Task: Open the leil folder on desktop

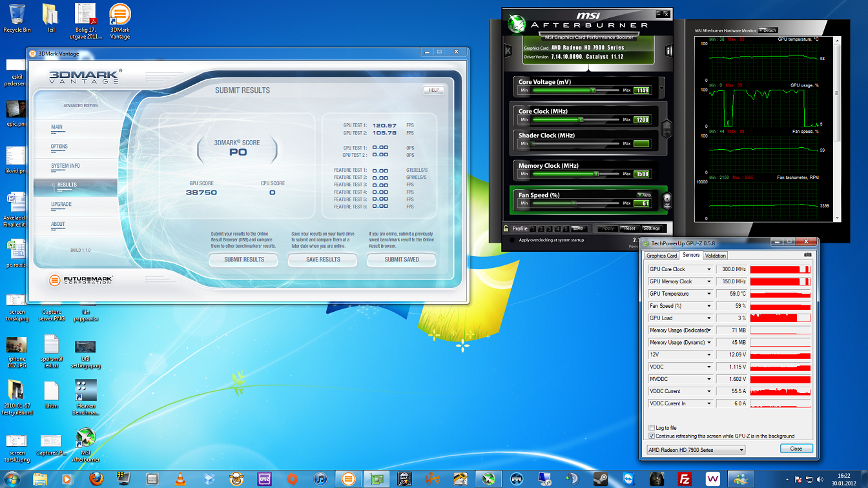Action: pos(51,18)
